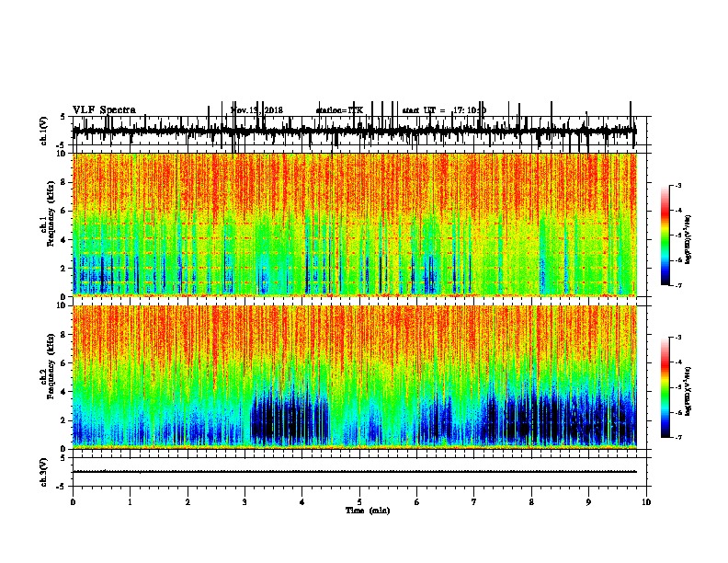
Task: Click the "-7" label on ch.2 color scale
Action: 677,438
